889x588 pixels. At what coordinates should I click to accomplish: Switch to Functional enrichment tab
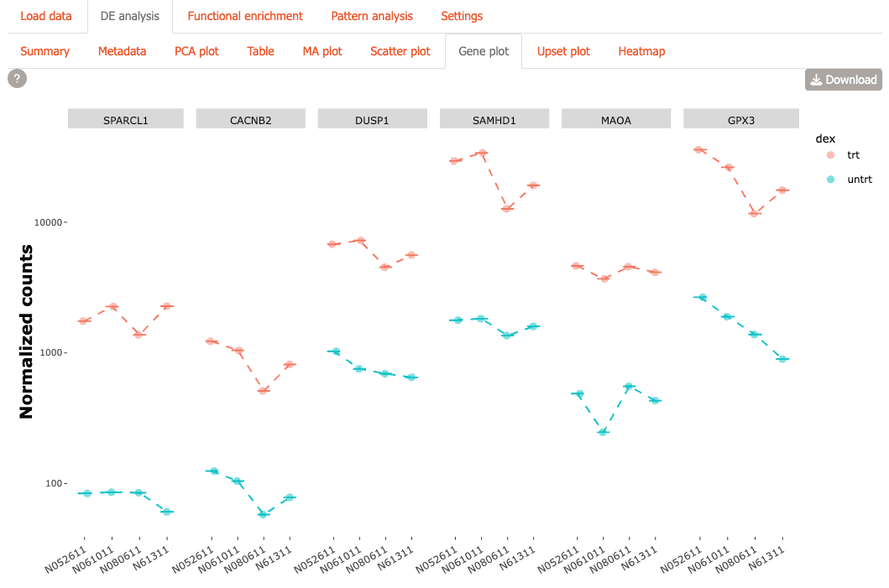pos(245,16)
